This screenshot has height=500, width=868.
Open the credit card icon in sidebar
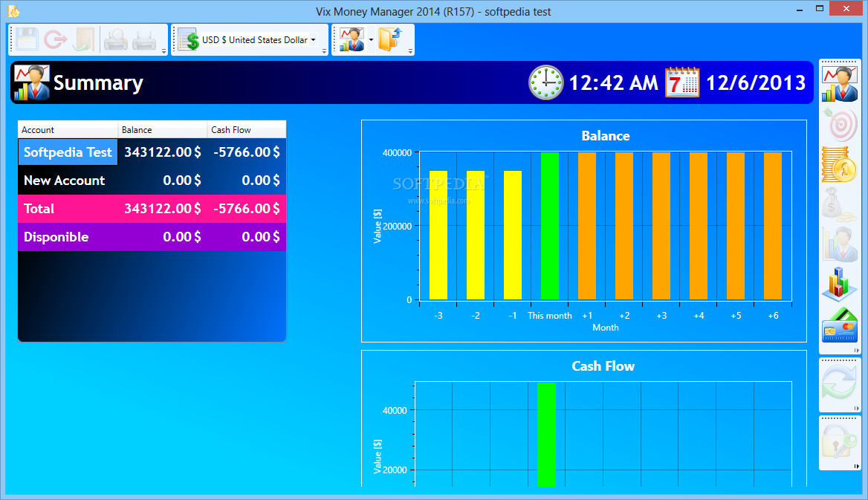click(x=839, y=325)
